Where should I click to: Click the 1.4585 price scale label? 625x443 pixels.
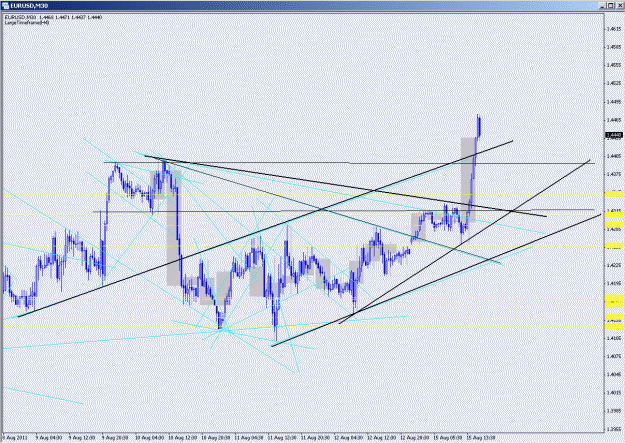614,47
